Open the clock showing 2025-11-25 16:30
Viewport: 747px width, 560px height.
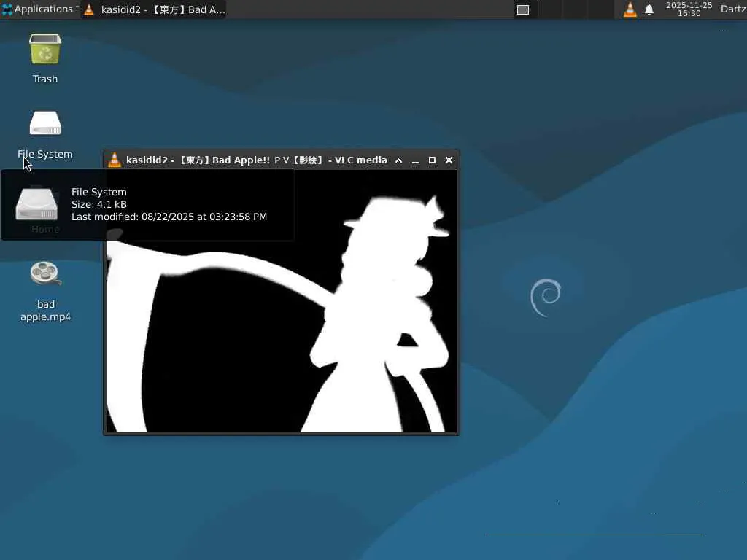tap(689, 9)
